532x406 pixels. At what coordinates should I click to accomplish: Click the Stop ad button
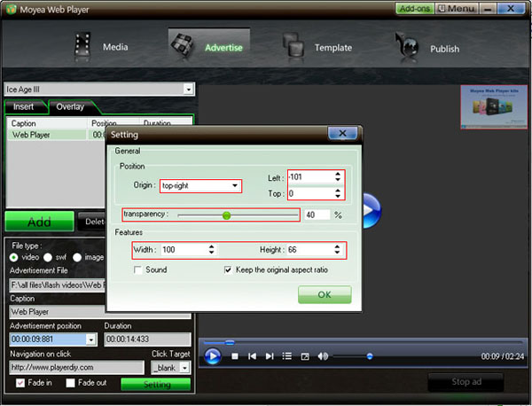tap(466, 382)
